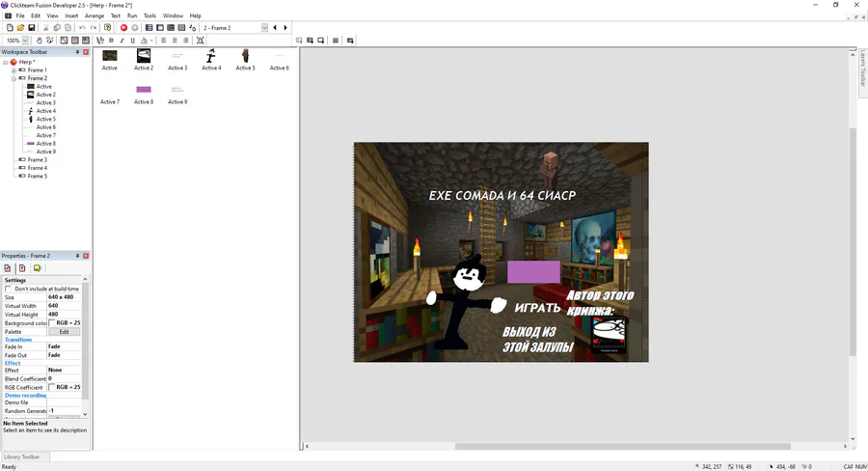Click RGB Coefficient color swatch

click(x=52, y=387)
